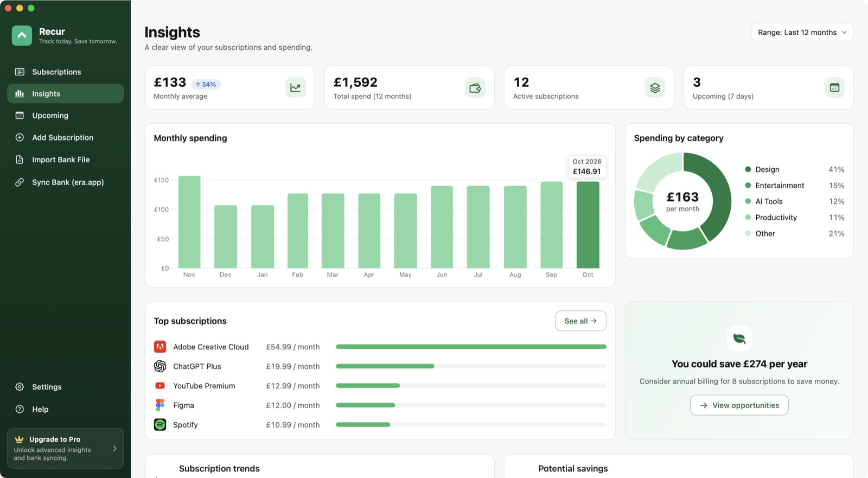Click the Active subscriptions layers icon
This screenshot has width=868, height=478.
pyautogui.click(x=655, y=87)
